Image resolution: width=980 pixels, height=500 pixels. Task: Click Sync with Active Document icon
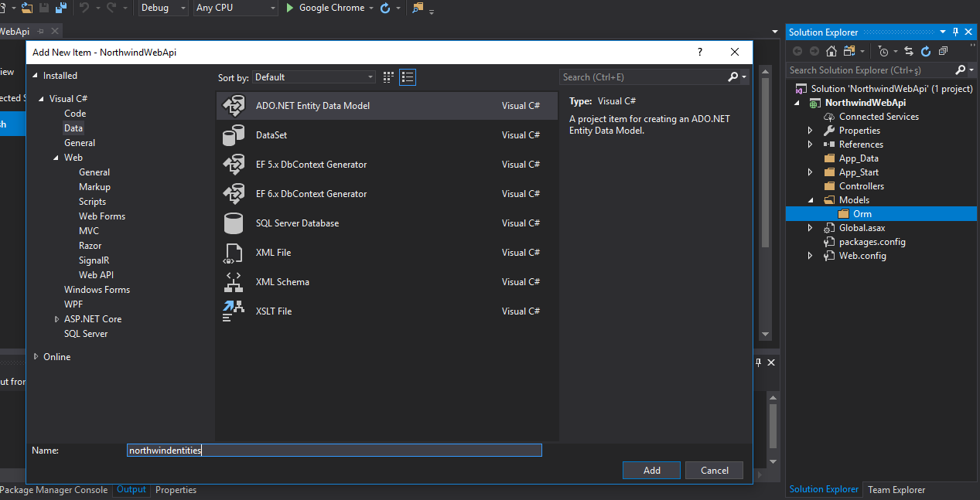(908, 51)
